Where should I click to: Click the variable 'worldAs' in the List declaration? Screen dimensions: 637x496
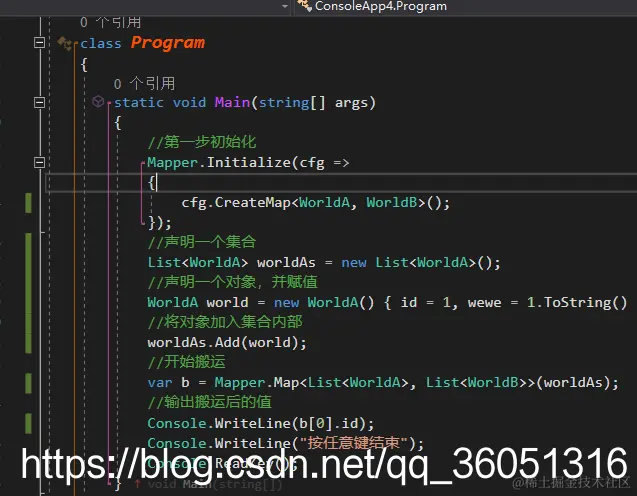(x=286, y=262)
